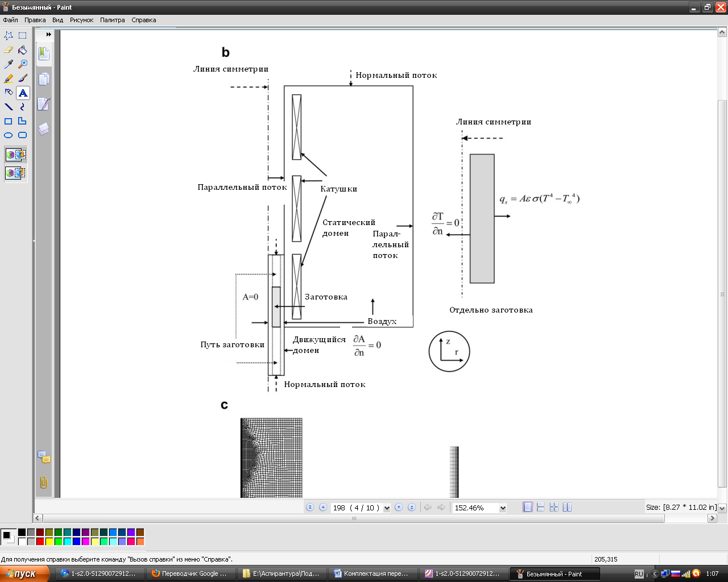This screenshot has width=728, height=582.
Task: Click the next view forward arrow
Action: tap(441, 508)
